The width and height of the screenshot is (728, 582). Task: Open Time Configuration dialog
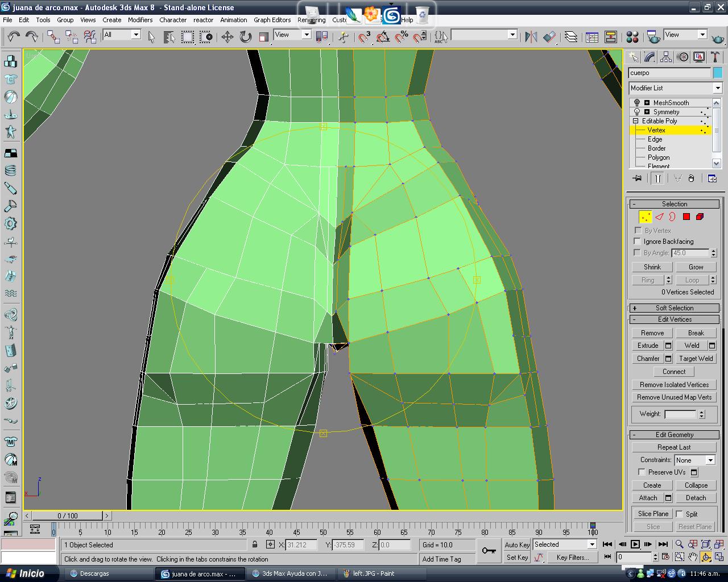(x=666, y=557)
